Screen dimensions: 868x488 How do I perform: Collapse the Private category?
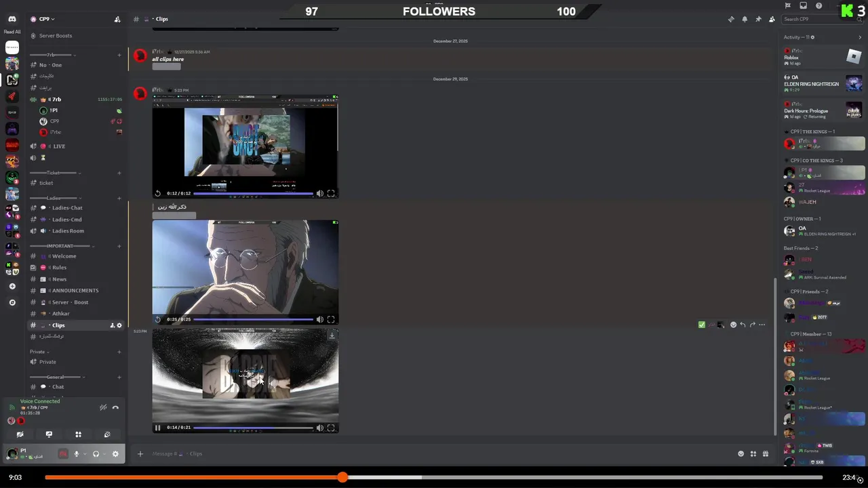(x=39, y=352)
